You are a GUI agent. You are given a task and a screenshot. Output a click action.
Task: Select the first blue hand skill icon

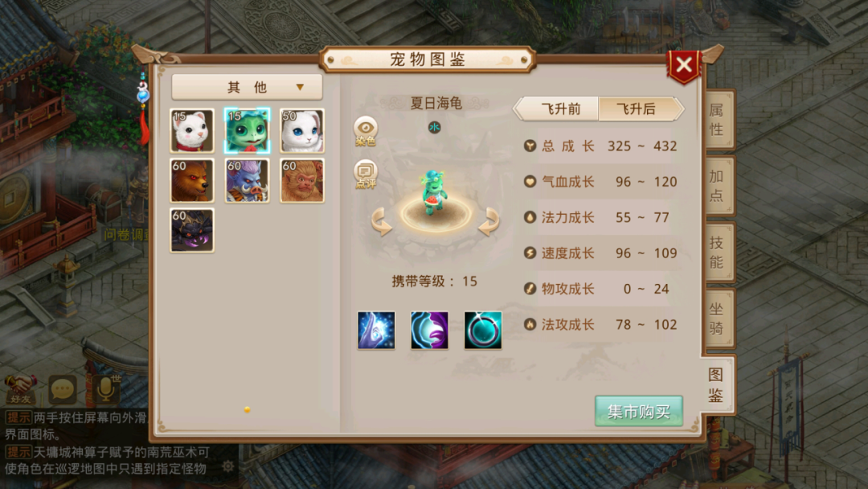coord(376,330)
